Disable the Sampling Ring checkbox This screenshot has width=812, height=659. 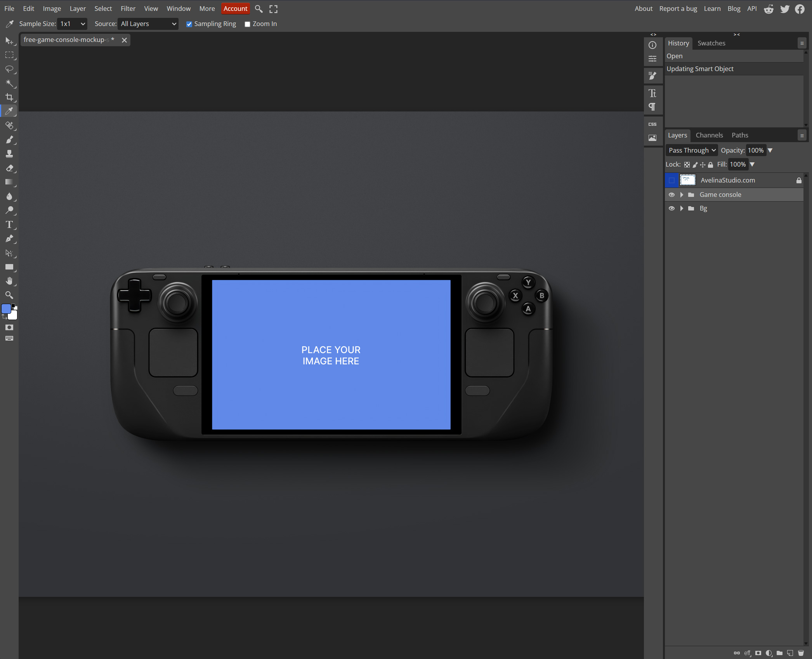(189, 24)
